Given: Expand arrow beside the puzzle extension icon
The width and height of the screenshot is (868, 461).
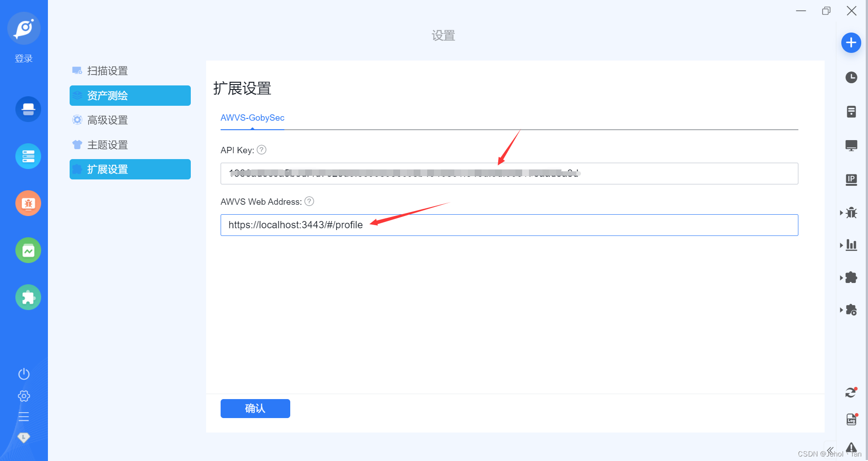Looking at the screenshot, I should coord(841,278).
